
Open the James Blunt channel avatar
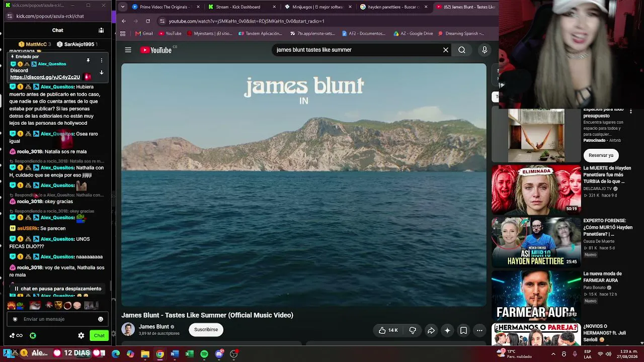(128, 329)
